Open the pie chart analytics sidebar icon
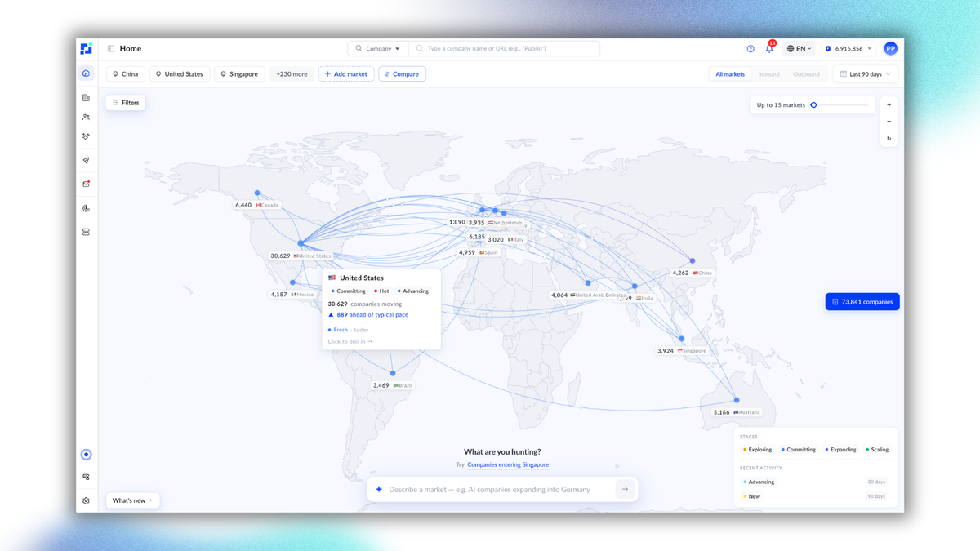980x551 pixels. 86,208
